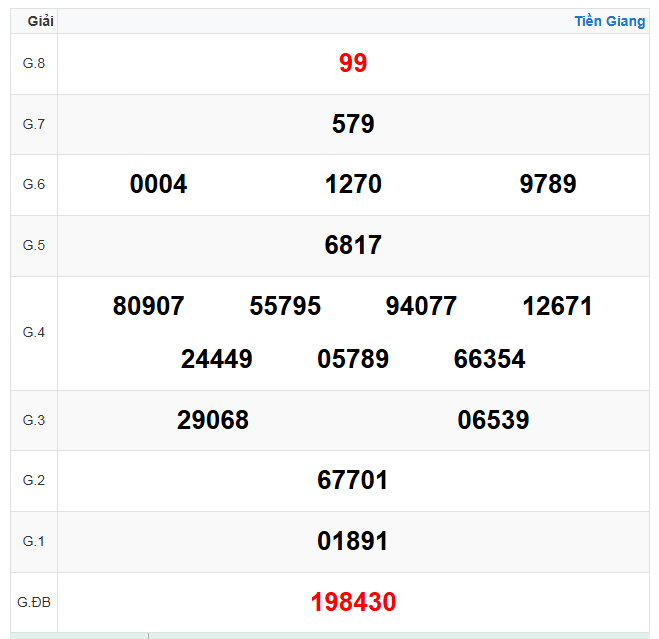Select the G.6 number 9789

coord(548,185)
